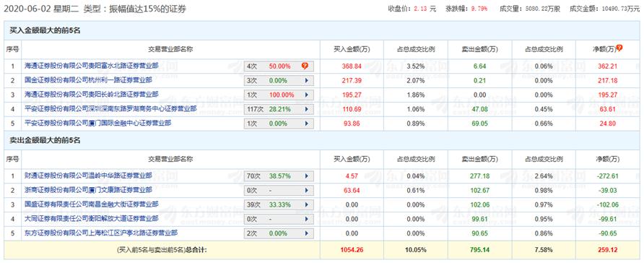Image resolution: width=644 pixels, height=263 pixels.
Task: Click arrow icon in 2次 0.00% box for 东方证券
Action: [306, 233]
